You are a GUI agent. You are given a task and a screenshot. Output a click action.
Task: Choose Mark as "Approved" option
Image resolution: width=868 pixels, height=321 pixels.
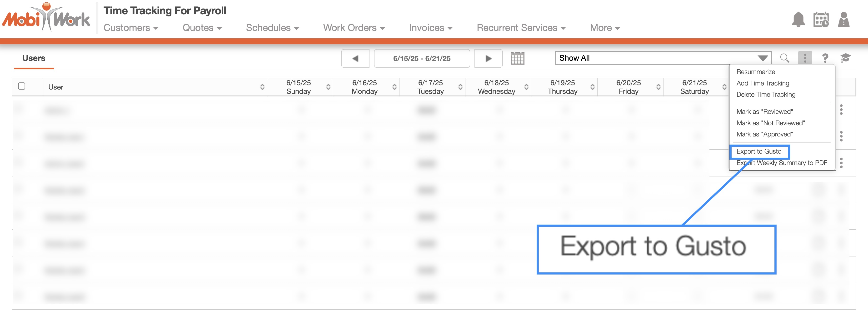tap(764, 134)
